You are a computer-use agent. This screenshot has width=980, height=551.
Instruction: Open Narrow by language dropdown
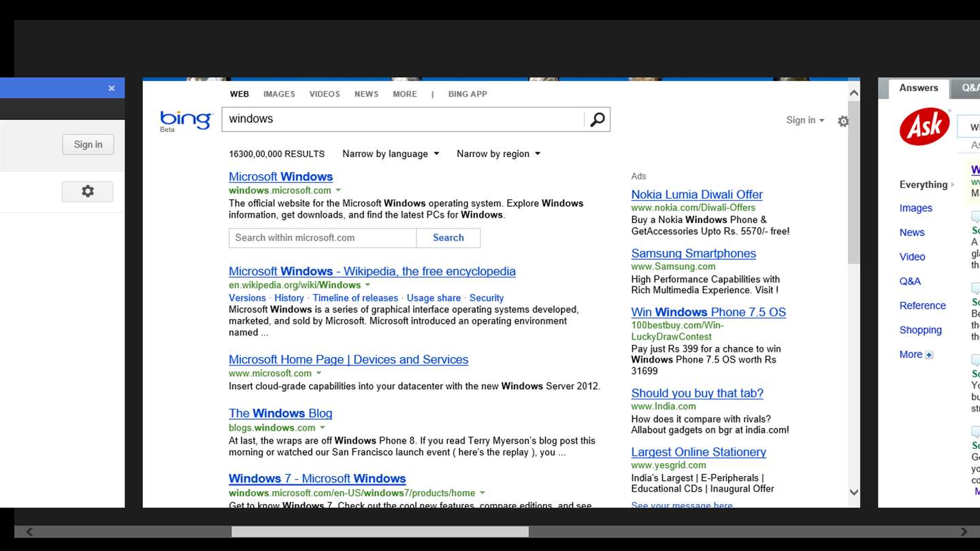(391, 154)
